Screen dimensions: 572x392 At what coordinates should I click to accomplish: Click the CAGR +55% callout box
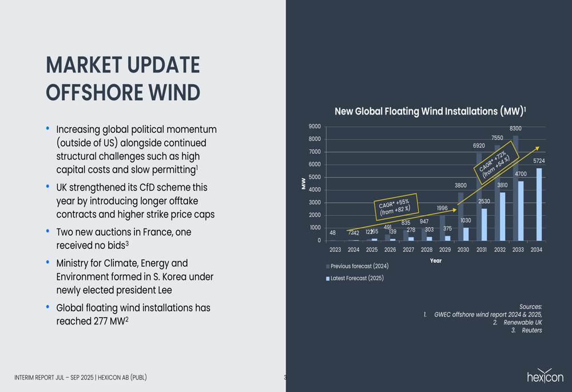pyautogui.click(x=395, y=207)
